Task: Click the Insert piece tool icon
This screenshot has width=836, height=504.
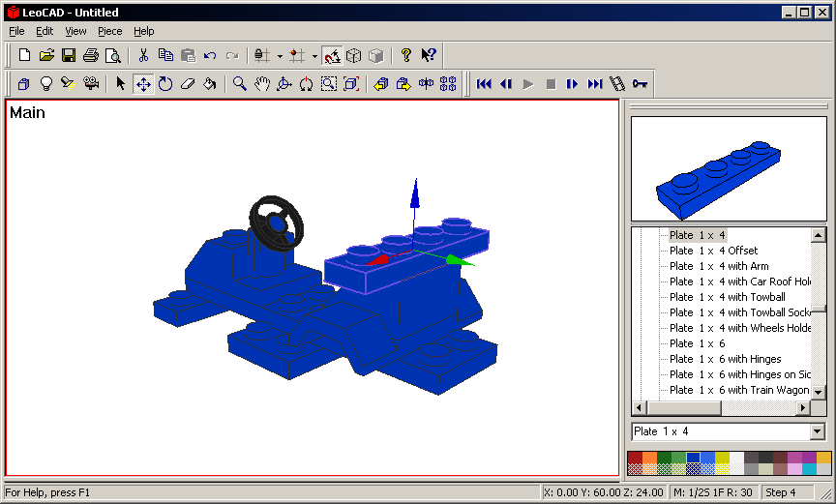Action: tap(23, 84)
